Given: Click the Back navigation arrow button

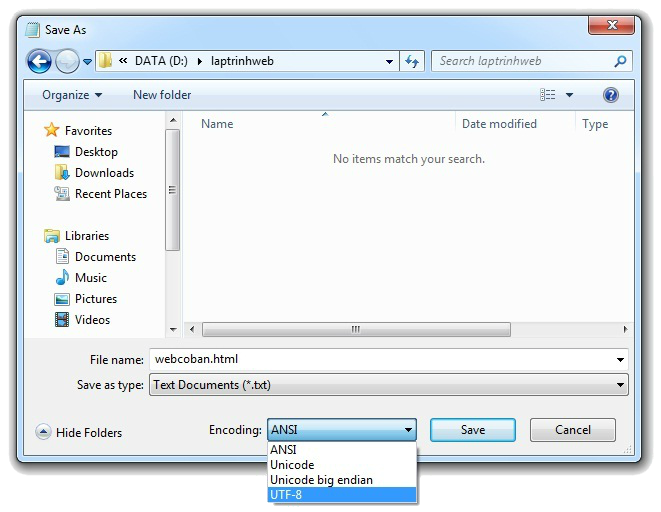Looking at the screenshot, I should point(39,62).
